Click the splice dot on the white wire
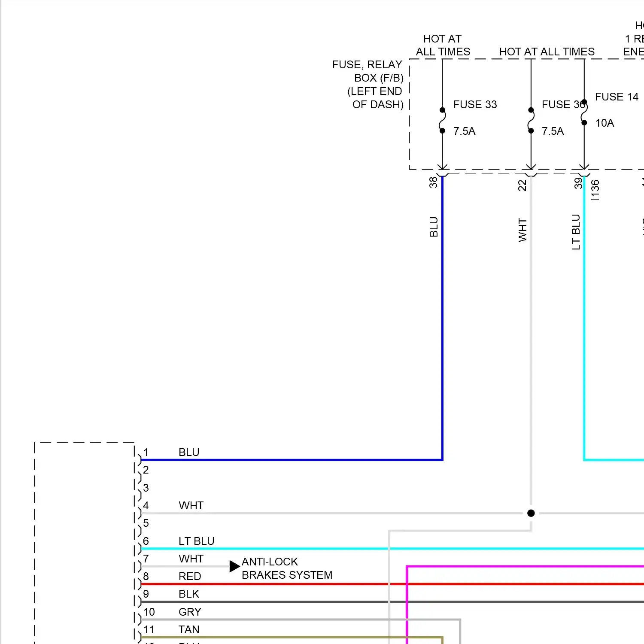This screenshot has width=644, height=644. pos(531,513)
